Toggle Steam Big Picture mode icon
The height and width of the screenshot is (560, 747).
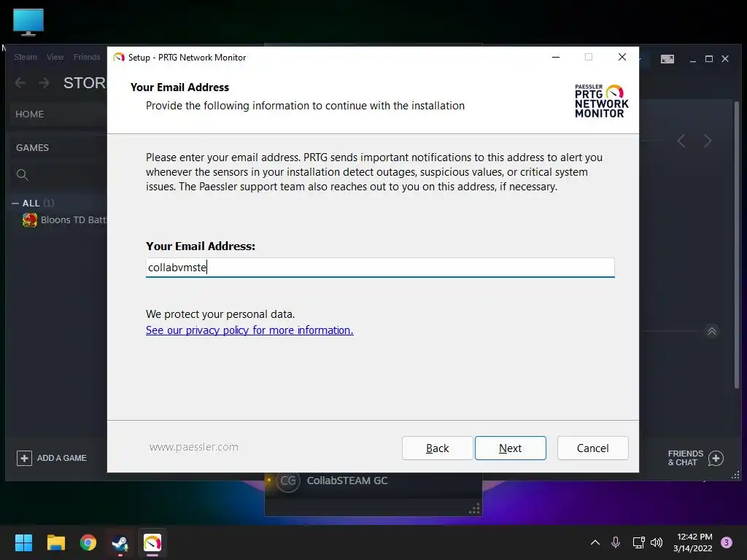(x=667, y=58)
